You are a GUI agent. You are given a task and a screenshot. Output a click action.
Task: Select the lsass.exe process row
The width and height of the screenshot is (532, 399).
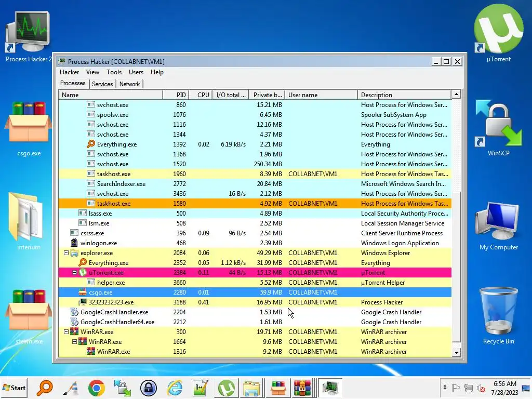pyautogui.click(x=255, y=214)
